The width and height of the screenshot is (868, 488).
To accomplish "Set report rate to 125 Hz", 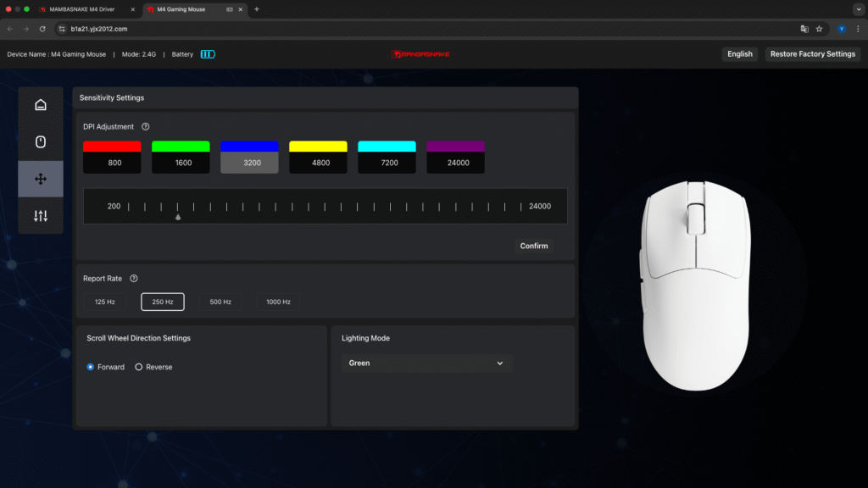I will (x=104, y=302).
